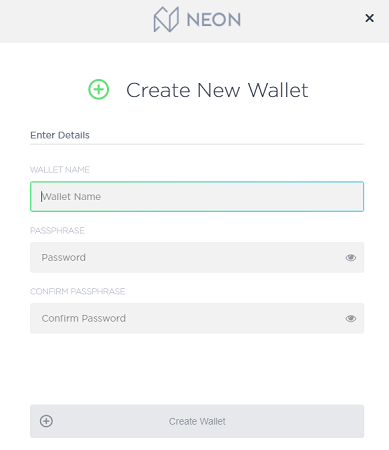Close the Create New Wallet dialog
Image resolution: width=389 pixels, height=450 pixels.
(369, 18)
